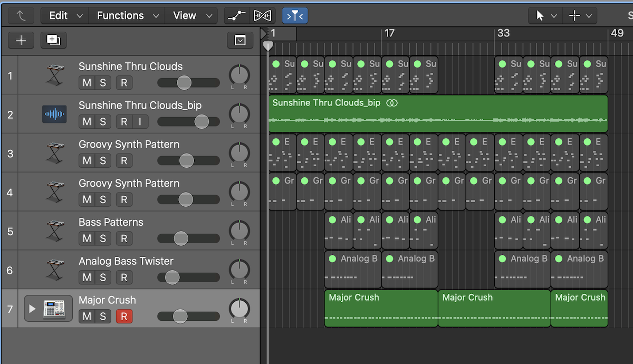Image resolution: width=633 pixels, height=364 pixels.
Task: Click the Major Crush pan knob
Action: [239, 310]
